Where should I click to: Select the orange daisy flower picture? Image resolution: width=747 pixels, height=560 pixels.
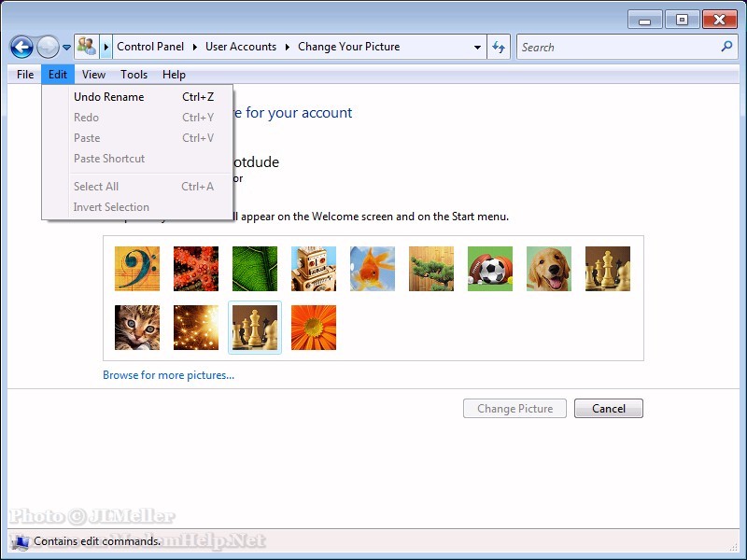pos(314,328)
